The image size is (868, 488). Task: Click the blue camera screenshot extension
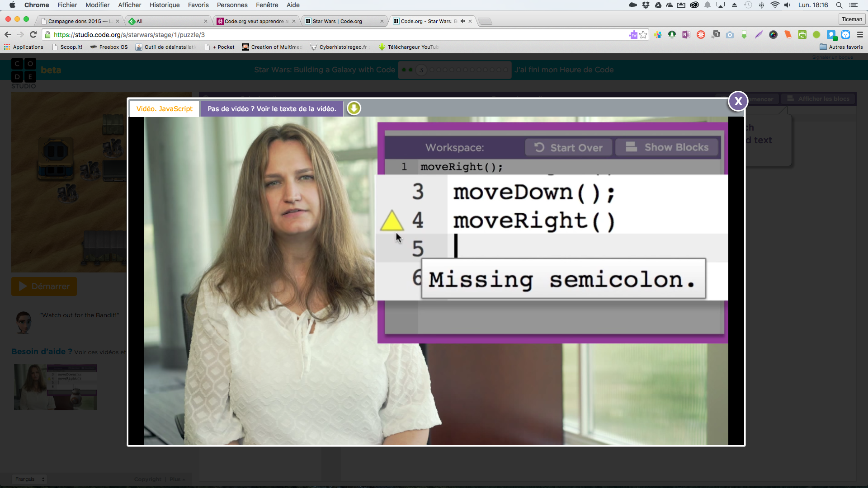[730, 35]
